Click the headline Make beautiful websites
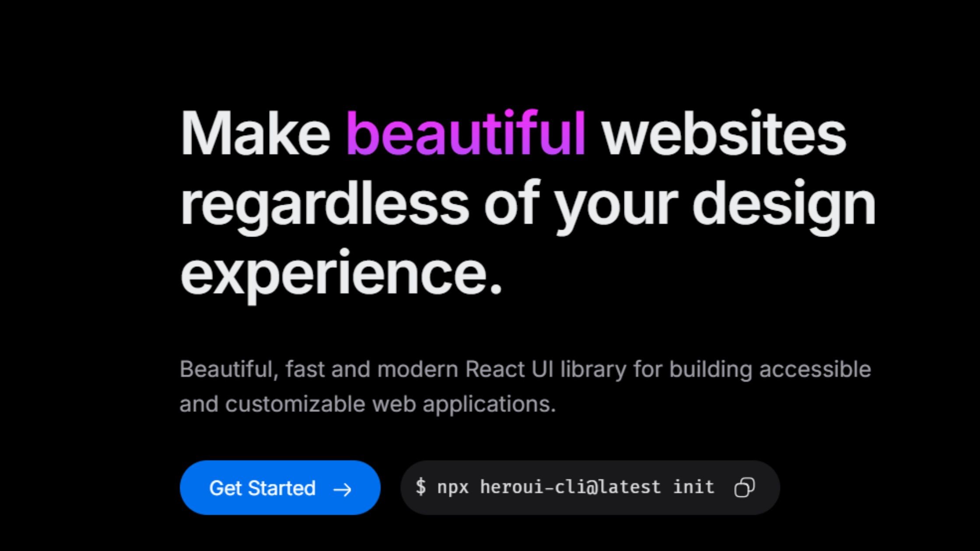The width and height of the screenshot is (980, 551). click(512, 133)
